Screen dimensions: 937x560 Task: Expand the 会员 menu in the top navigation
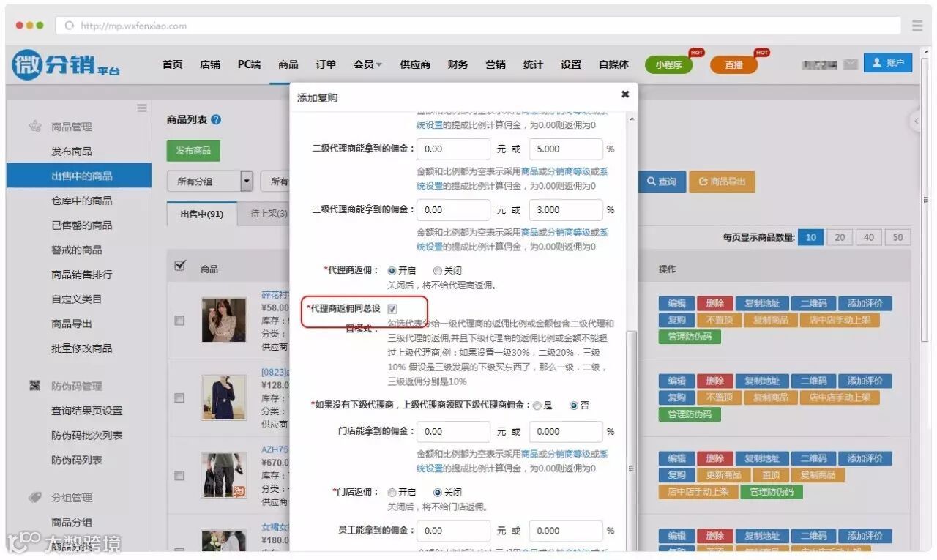click(x=367, y=64)
